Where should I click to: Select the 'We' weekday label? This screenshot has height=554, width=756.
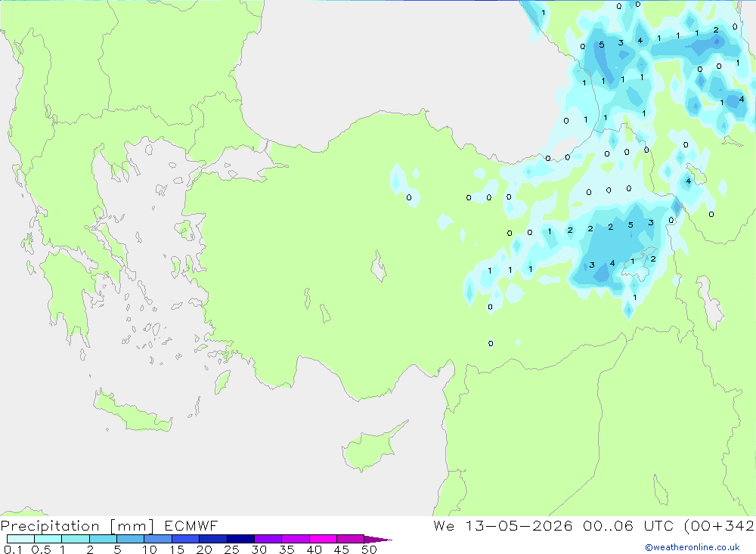click(x=444, y=525)
